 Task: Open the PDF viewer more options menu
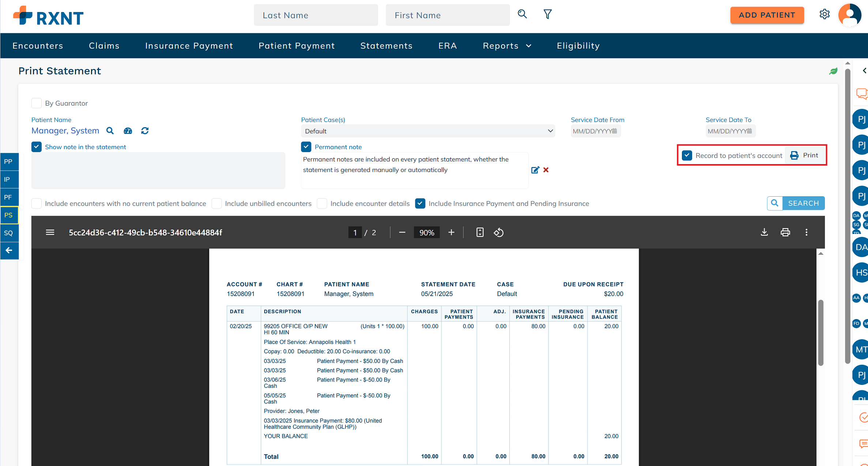(x=806, y=232)
